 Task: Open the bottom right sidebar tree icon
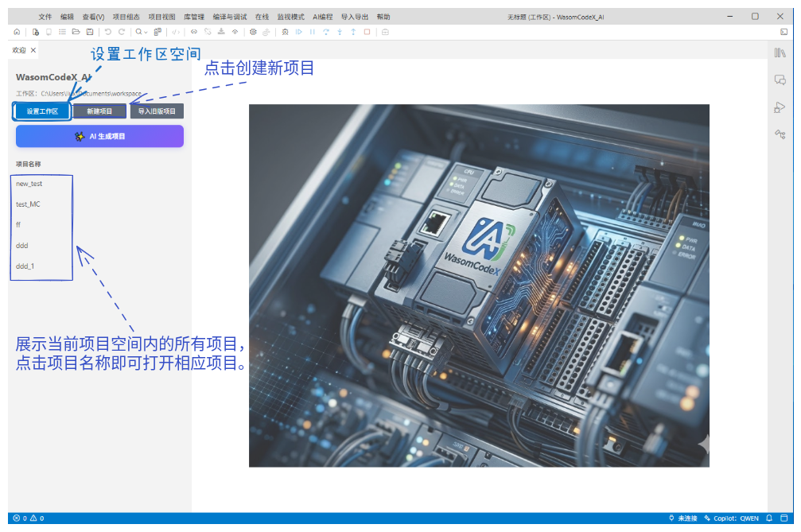780,134
